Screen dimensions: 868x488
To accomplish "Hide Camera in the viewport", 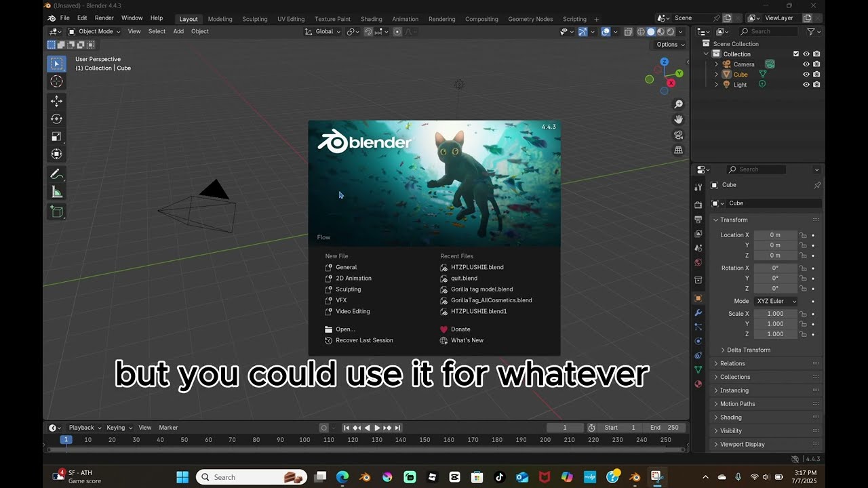I will tap(806, 64).
